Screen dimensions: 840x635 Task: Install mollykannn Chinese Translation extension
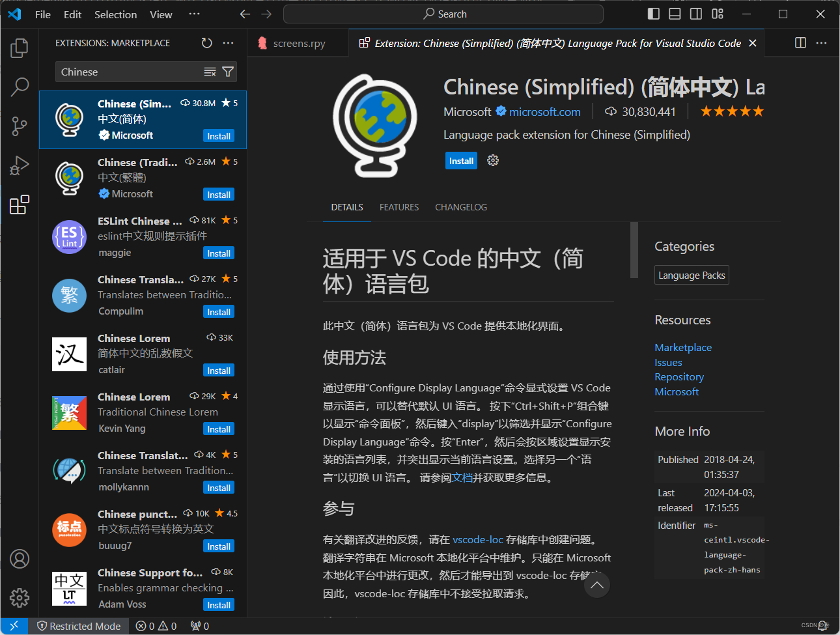219,488
